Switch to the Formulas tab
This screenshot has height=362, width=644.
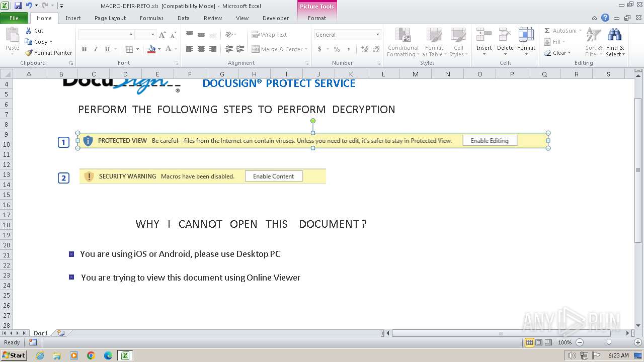(151, 18)
